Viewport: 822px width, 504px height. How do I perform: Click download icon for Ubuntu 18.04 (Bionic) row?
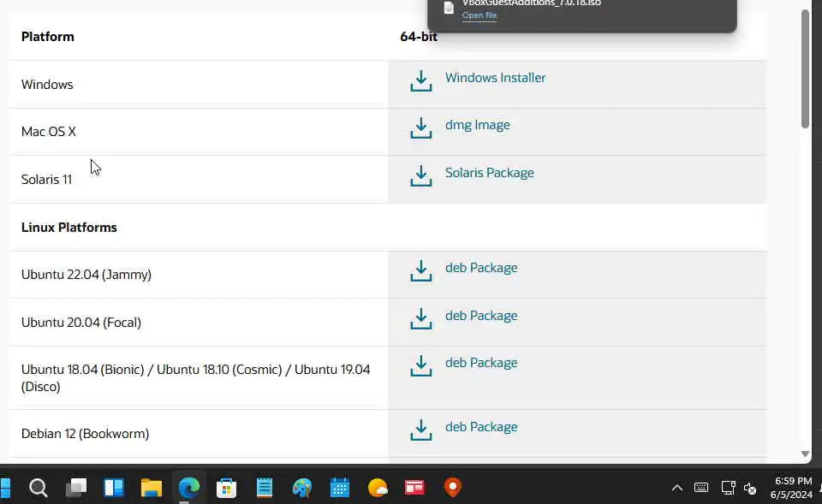click(x=421, y=365)
